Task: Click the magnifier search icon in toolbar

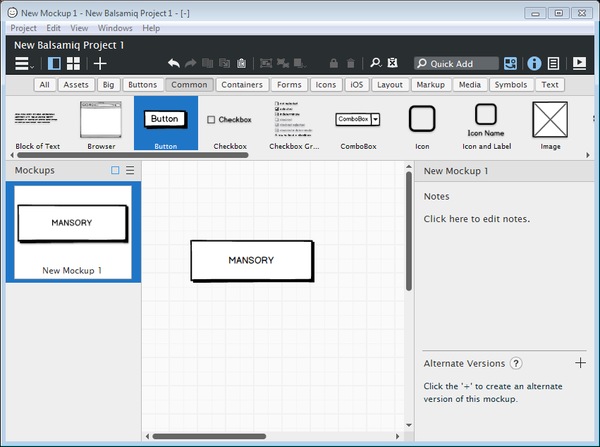Action: [x=376, y=63]
